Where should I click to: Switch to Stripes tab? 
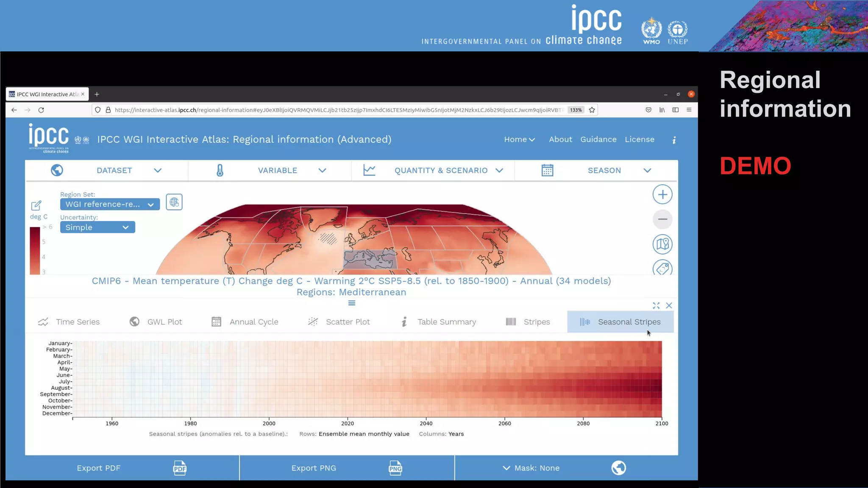click(x=528, y=322)
